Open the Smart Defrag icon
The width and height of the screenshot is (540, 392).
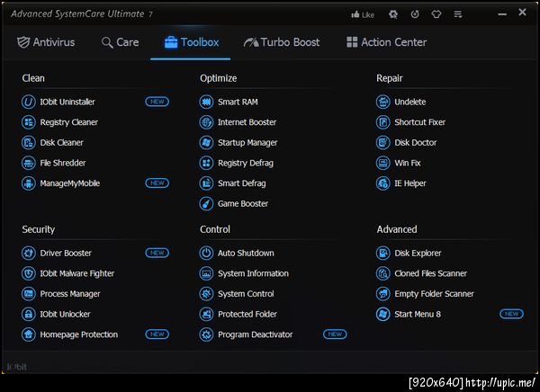click(206, 183)
